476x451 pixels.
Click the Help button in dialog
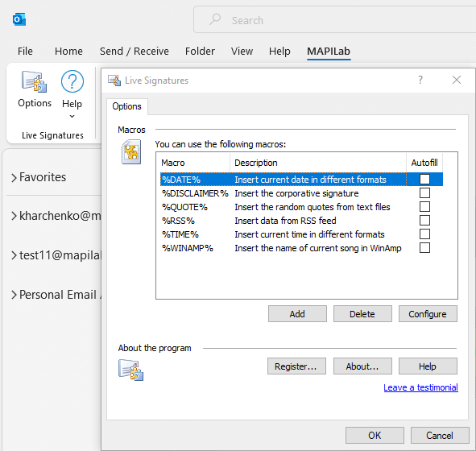[428, 366]
